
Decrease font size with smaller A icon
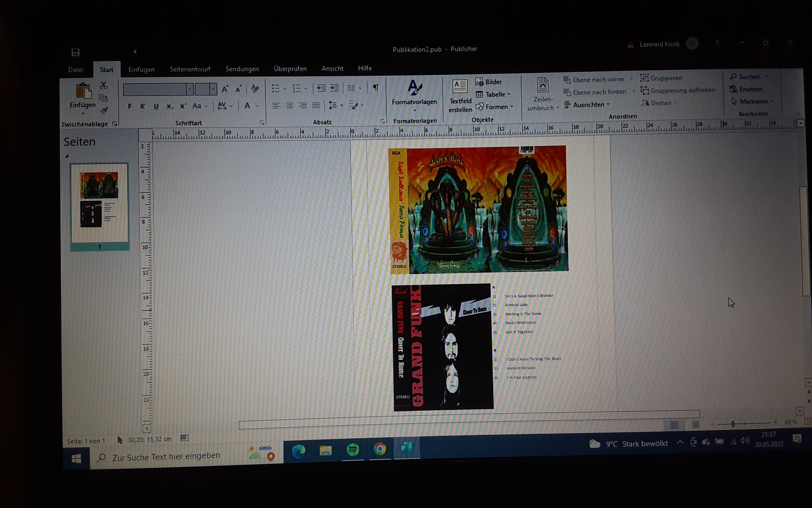[x=239, y=89]
